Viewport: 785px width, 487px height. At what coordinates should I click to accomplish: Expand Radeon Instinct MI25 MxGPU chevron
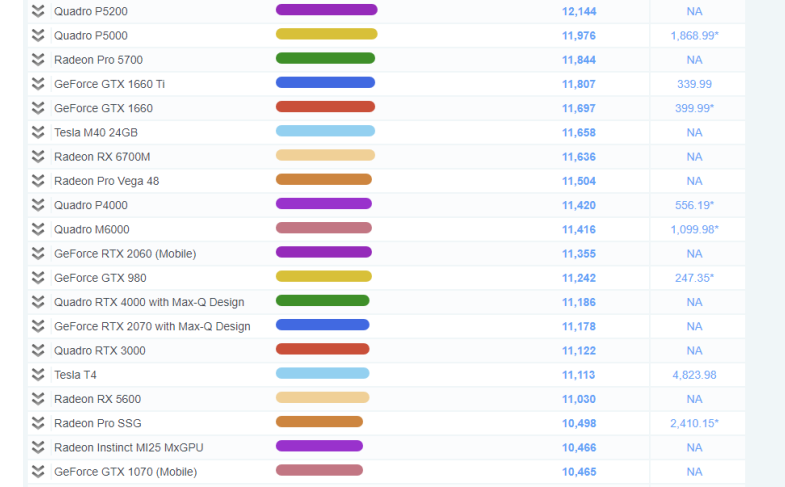pos(38,447)
